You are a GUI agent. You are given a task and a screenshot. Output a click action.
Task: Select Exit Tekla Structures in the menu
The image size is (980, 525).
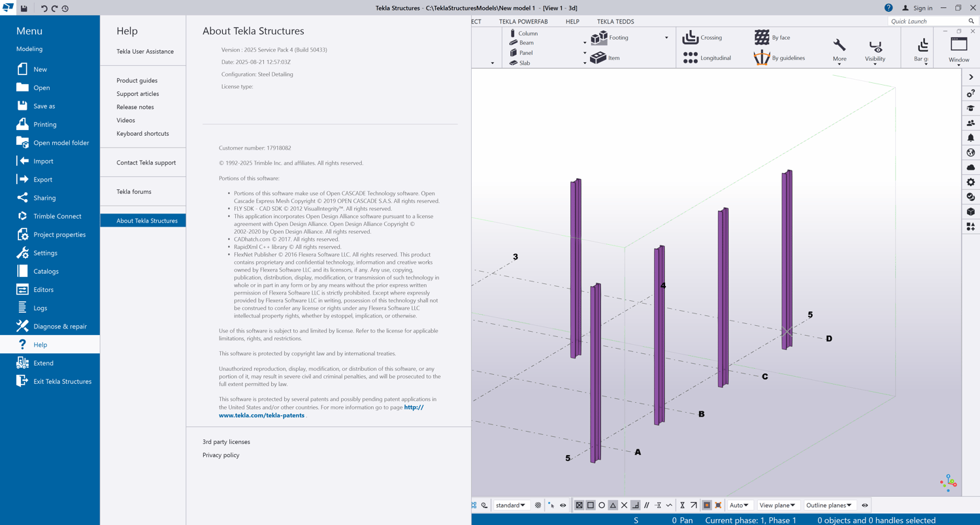50,381
